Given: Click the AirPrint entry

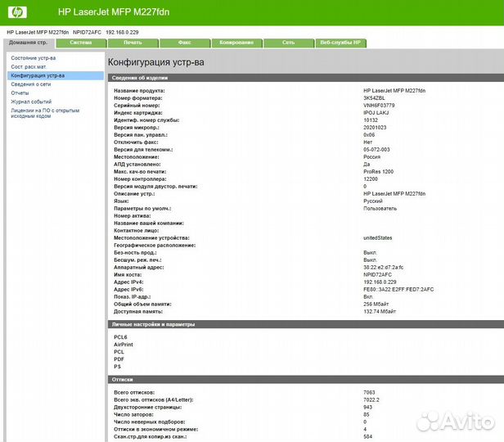Looking at the screenshot, I should click(124, 345).
